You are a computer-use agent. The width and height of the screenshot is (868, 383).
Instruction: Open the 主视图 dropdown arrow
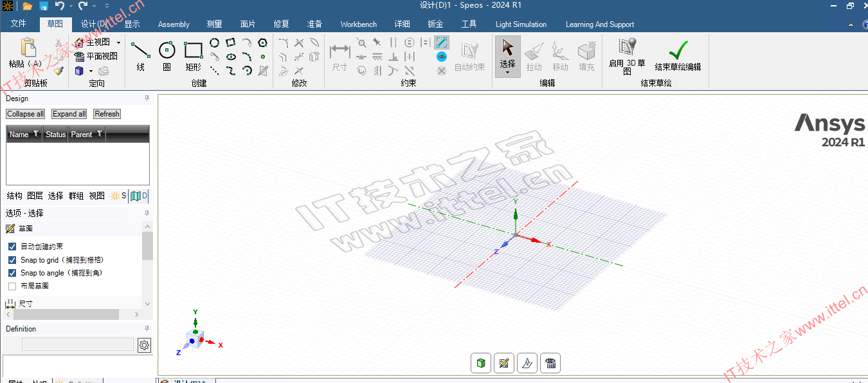pyautogui.click(x=118, y=42)
